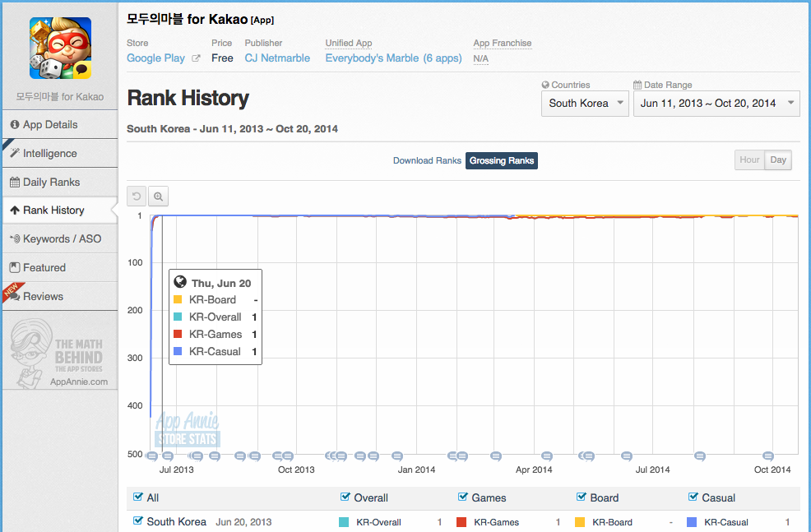
Task: Click the Keywords / ASO icon
Action: 15,238
